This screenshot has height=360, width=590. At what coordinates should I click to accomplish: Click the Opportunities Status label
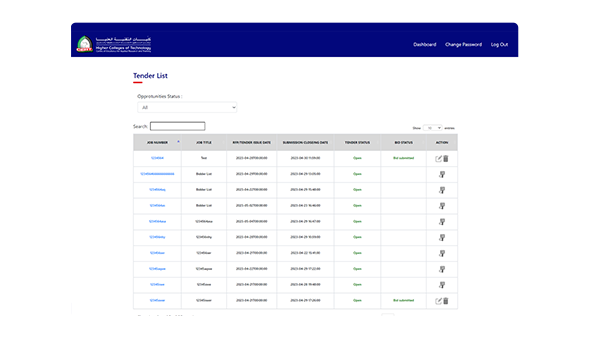(160, 96)
